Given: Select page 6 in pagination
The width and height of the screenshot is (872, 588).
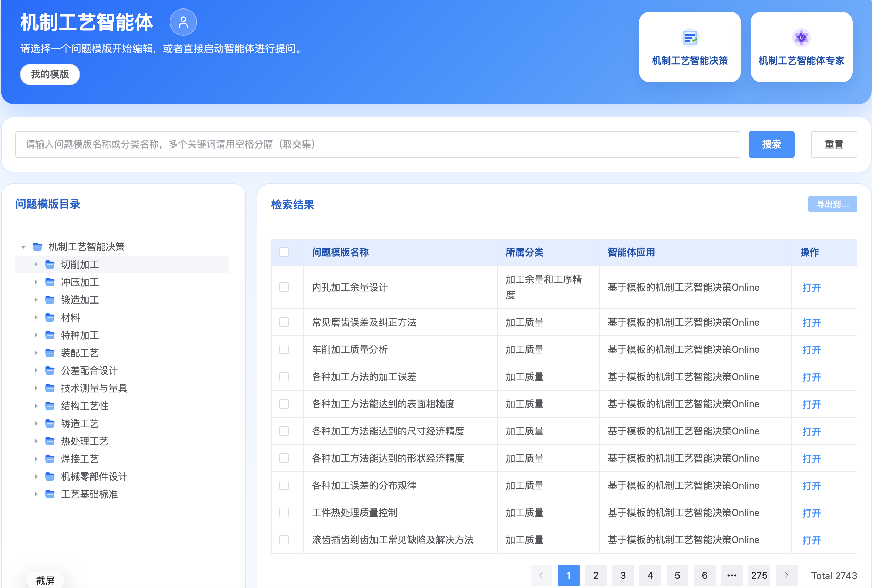Looking at the screenshot, I should pyautogui.click(x=704, y=575).
